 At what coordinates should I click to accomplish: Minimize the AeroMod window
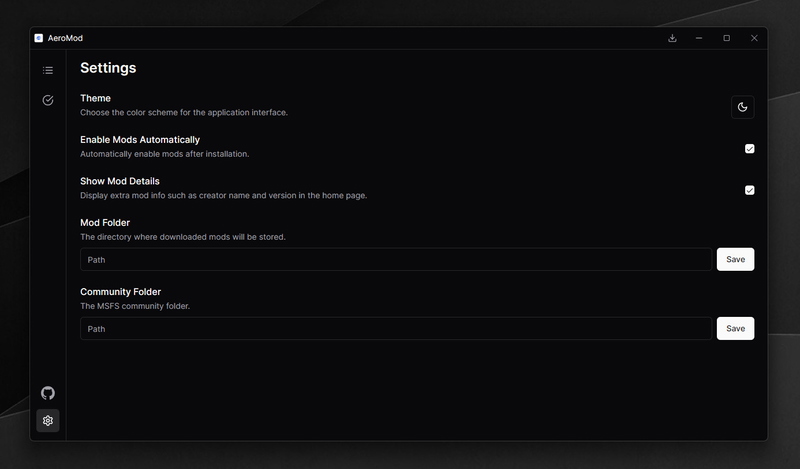click(x=699, y=38)
